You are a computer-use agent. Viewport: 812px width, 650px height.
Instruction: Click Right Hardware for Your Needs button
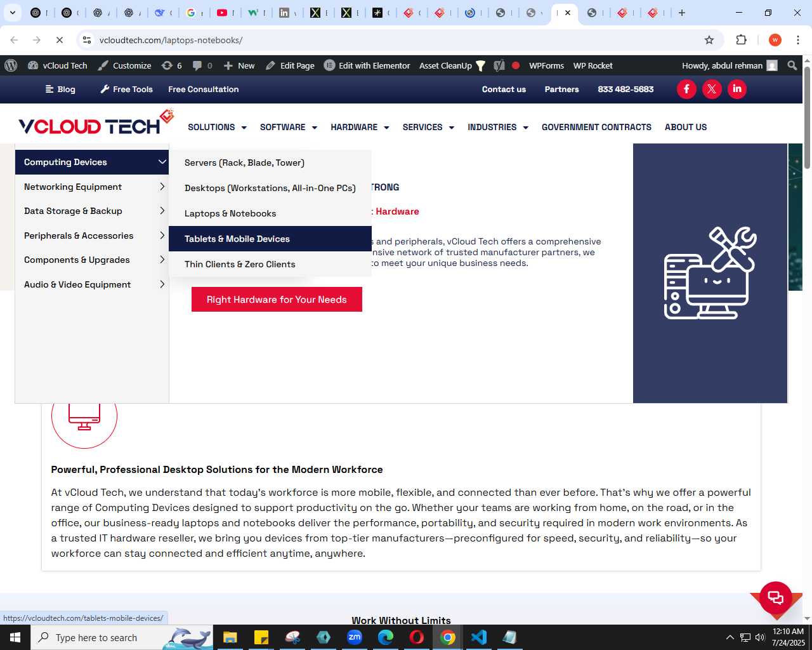click(277, 300)
